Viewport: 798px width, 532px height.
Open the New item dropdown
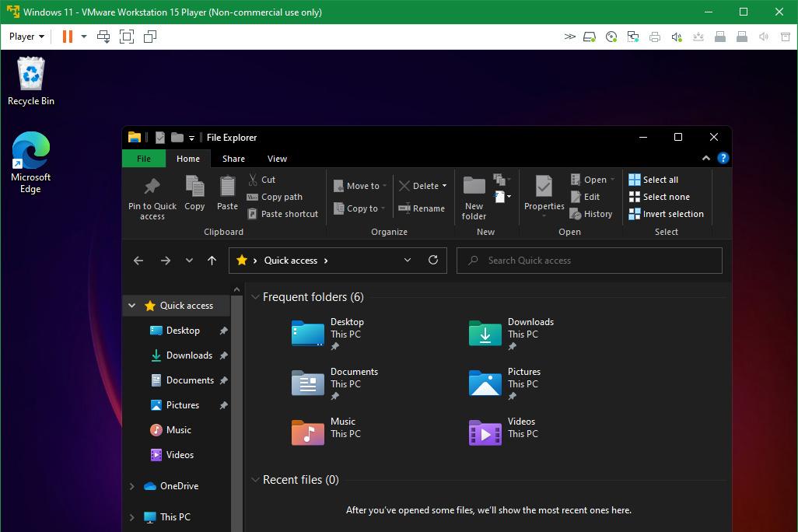coord(502,197)
